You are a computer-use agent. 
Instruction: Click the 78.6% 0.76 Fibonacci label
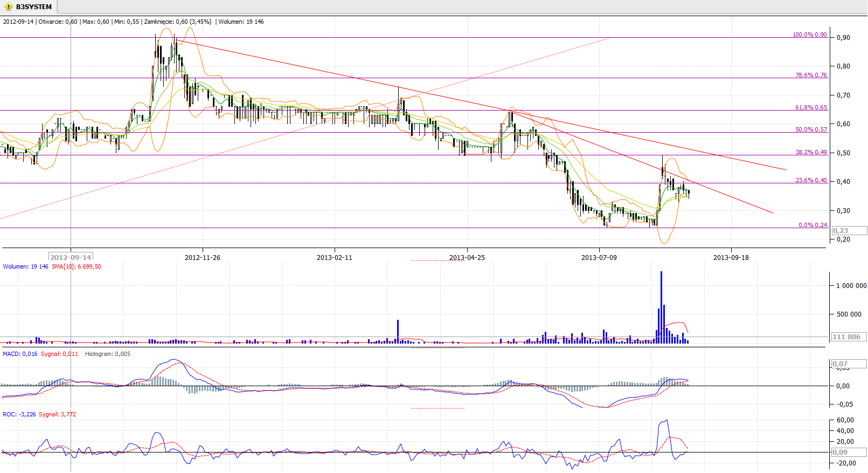[x=811, y=75]
